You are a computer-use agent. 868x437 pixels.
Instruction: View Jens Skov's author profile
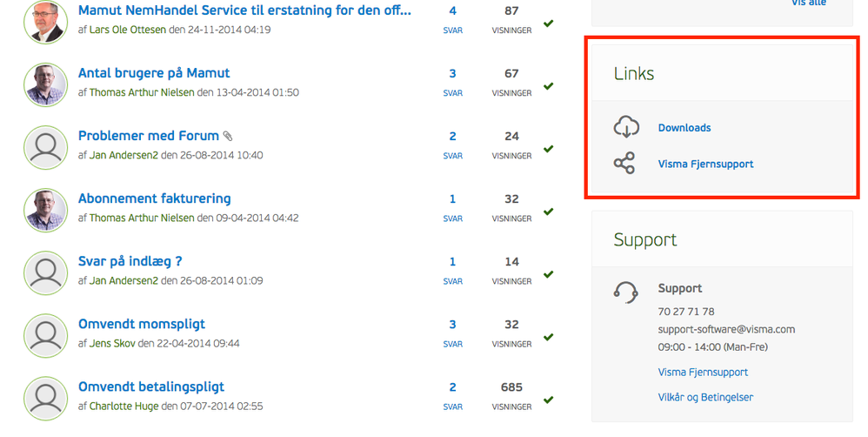tap(112, 343)
